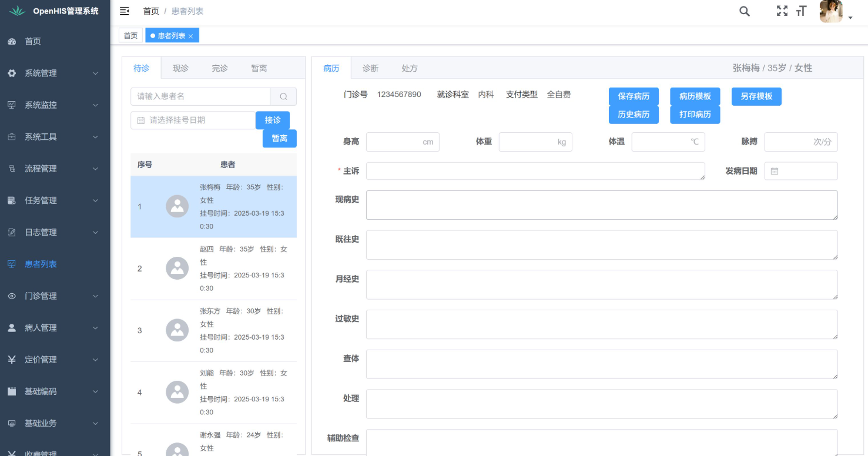Open the 请选择挂号日期 date picker field
The height and width of the screenshot is (456, 868).
tap(193, 120)
